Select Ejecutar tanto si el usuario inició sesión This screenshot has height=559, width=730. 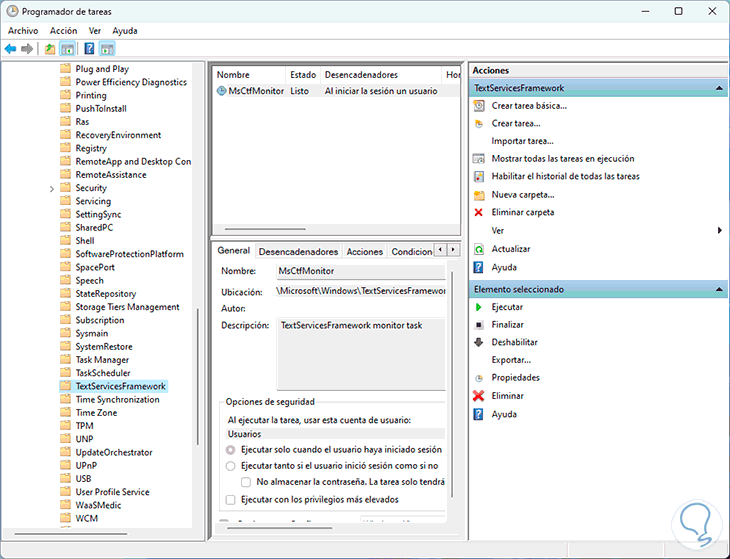click(x=230, y=466)
